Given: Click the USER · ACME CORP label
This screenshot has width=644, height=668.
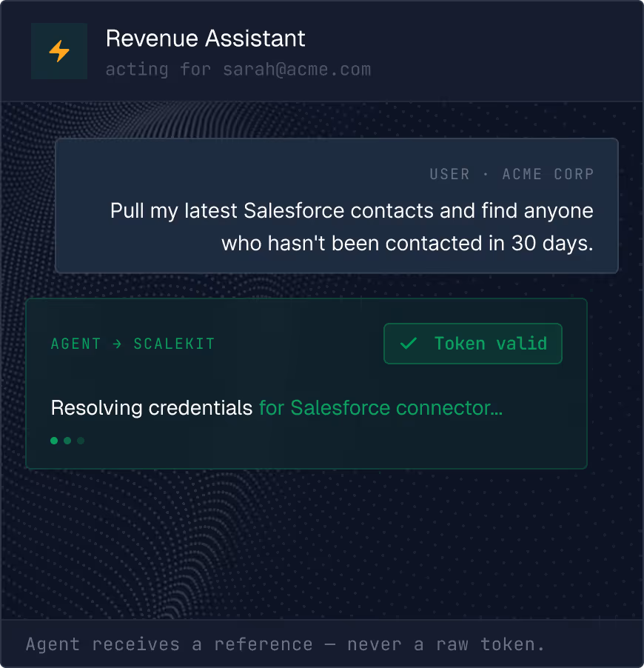Looking at the screenshot, I should 511,174.
